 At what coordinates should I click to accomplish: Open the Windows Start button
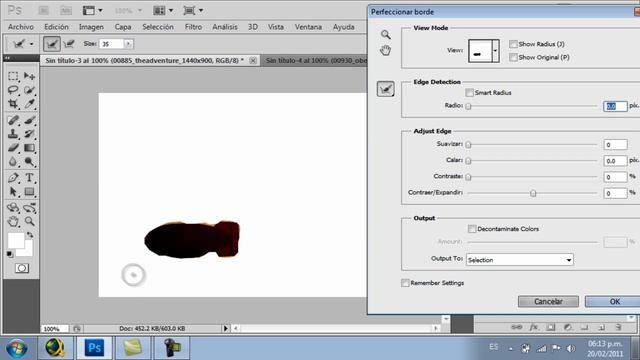pyautogui.click(x=16, y=348)
